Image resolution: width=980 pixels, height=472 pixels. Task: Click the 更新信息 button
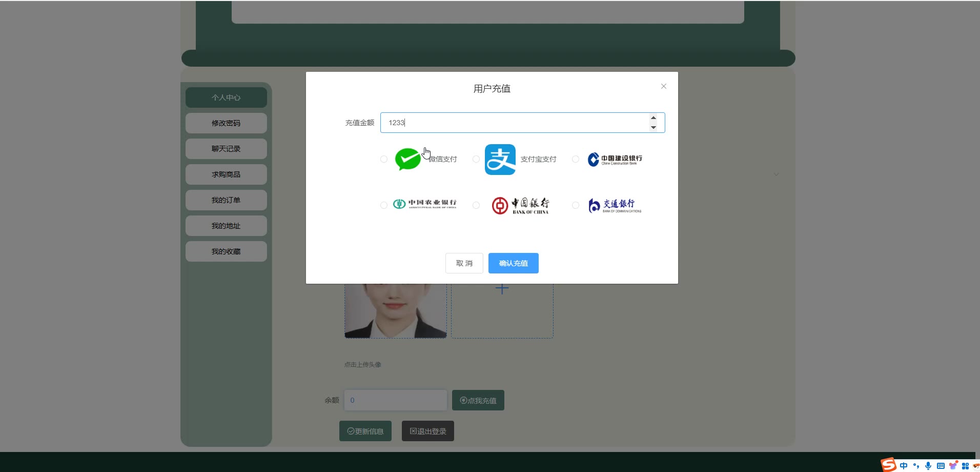click(x=365, y=431)
